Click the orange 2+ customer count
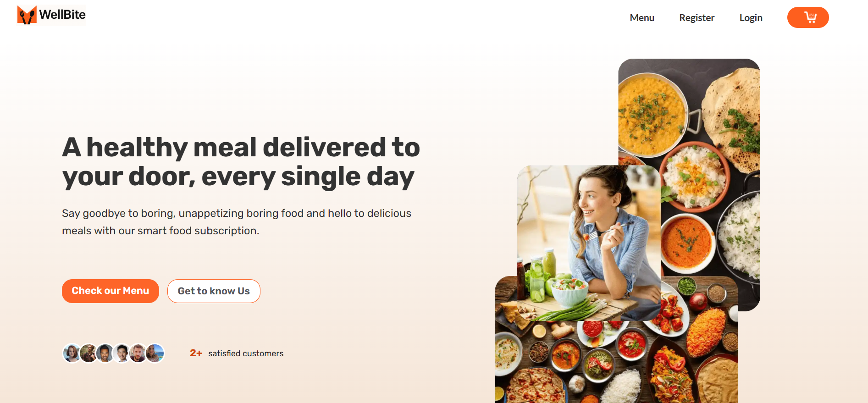Image resolution: width=868 pixels, height=403 pixels. pos(196,353)
